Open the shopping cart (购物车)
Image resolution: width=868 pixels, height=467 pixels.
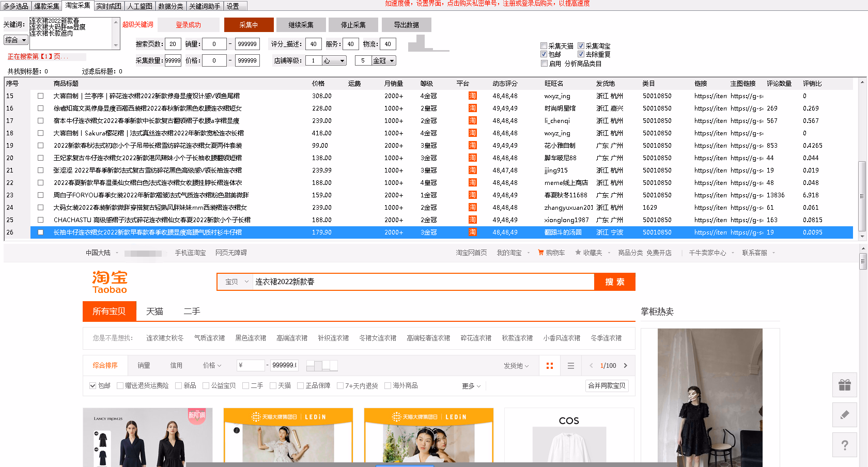point(551,253)
